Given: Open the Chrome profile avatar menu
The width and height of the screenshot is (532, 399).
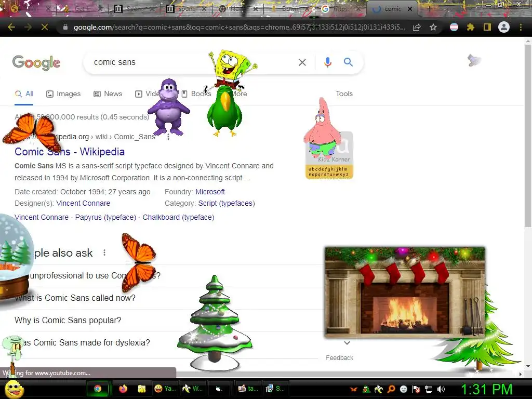Looking at the screenshot, I should 504,27.
